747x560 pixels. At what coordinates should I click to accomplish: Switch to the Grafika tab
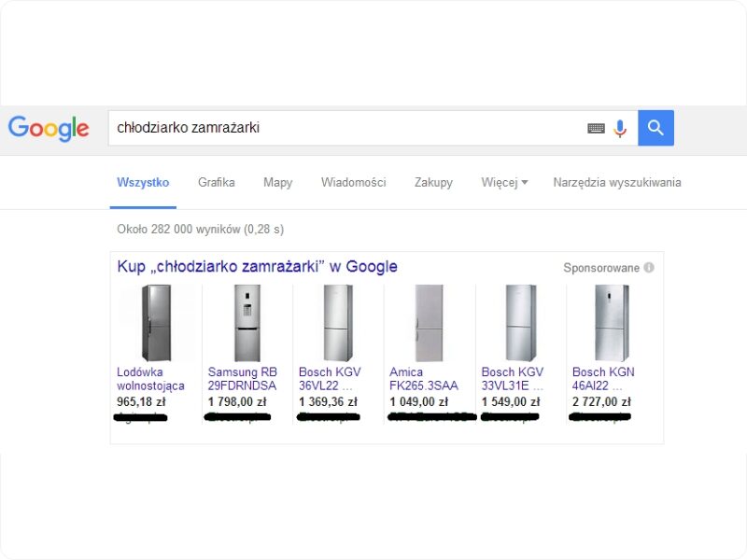(217, 183)
